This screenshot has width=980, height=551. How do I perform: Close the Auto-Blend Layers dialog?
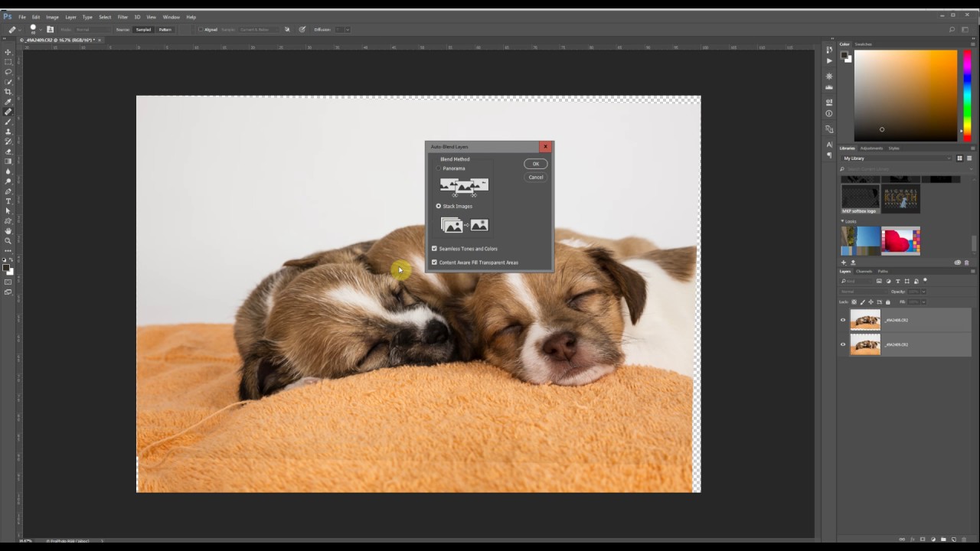[545, 146]
